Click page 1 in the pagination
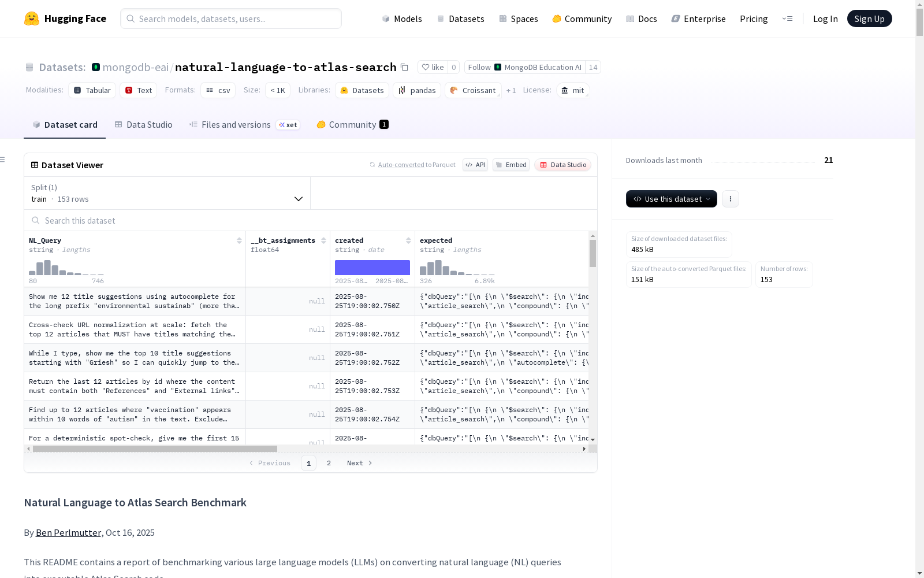This screenshot has width=924, height=578. pyautogui.click(x=308, y=463)
